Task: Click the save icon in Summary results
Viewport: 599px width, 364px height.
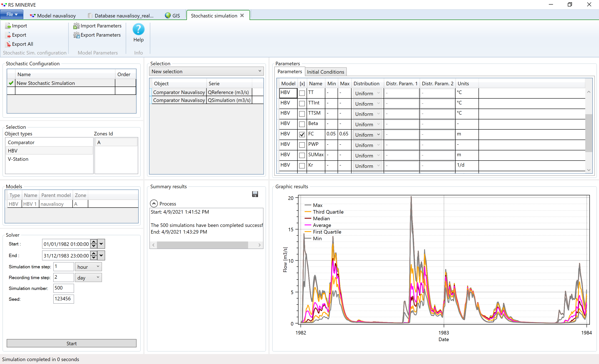Action: click(255, 194)
